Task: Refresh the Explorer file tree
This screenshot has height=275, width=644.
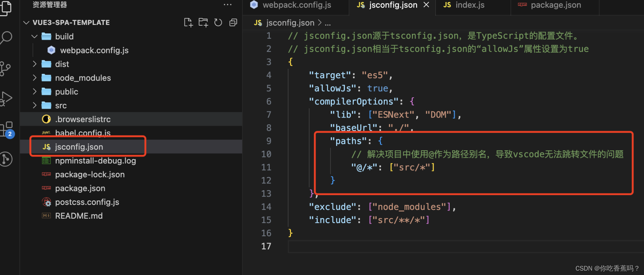Action: tap(218, 23)
